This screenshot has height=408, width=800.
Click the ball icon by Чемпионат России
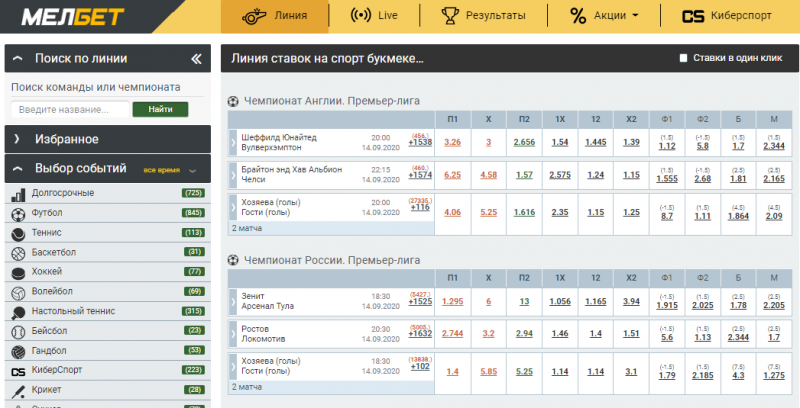[233, 260]
